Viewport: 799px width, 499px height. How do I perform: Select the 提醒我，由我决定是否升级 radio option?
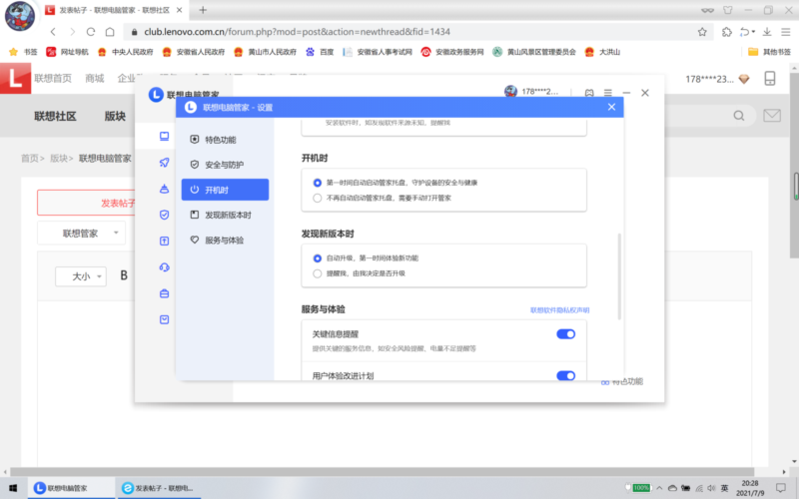317,272
